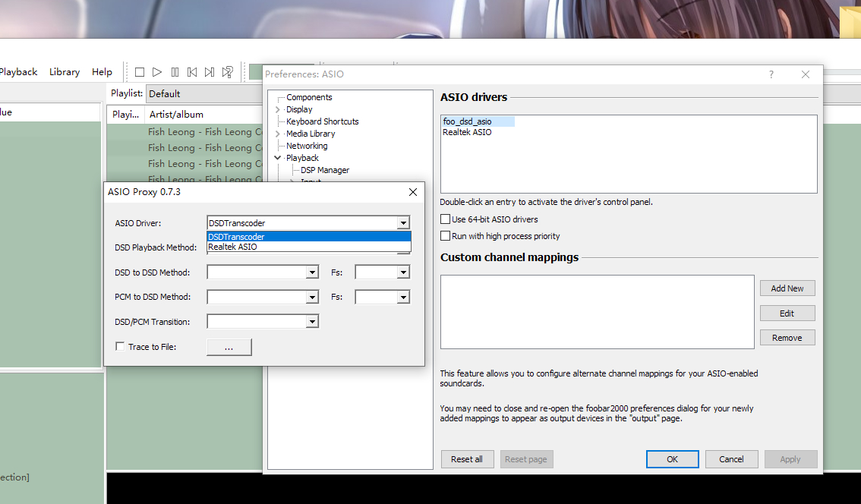Toggle the Trace to File checkbox
This screenshot has width=861, height=504.
[x=120, y=346]
